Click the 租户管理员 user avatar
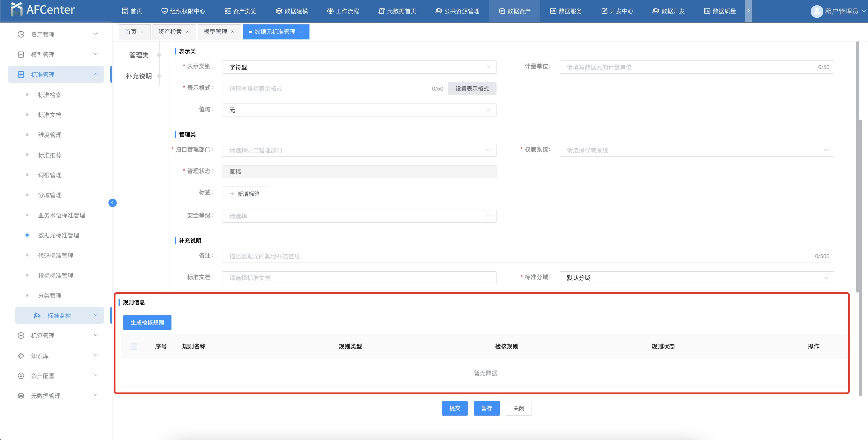 click(x=816, y=11)
